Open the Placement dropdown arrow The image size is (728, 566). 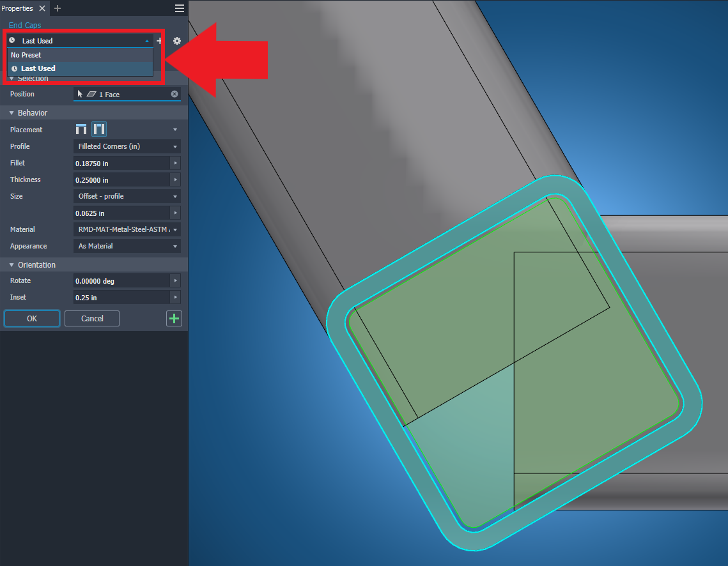(x=174, y=129)
